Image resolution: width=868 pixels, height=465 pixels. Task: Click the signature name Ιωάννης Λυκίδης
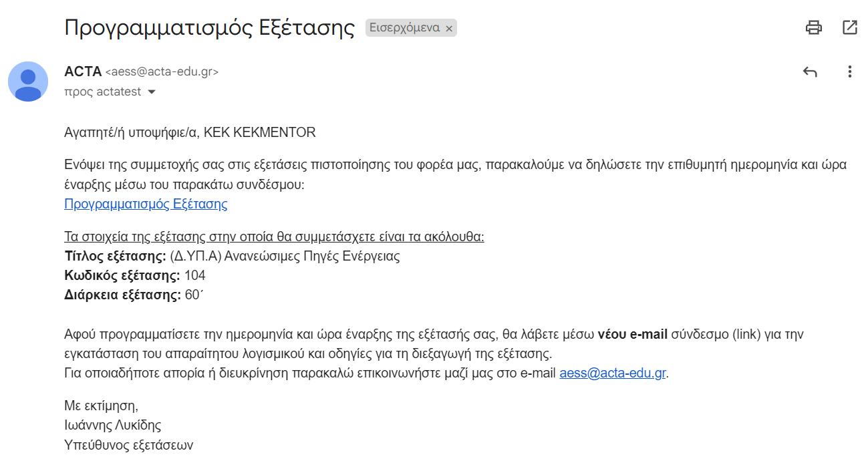(112, 425)
